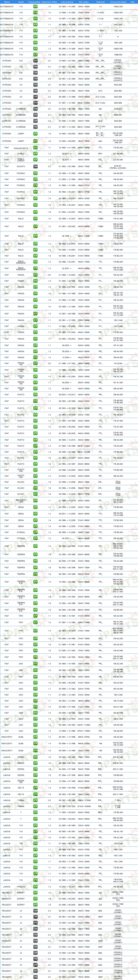This screenshot has height=980, width=138.
Task: Click the 'SEICENTO / 600' model cell
Action: (x=21, y=501)
